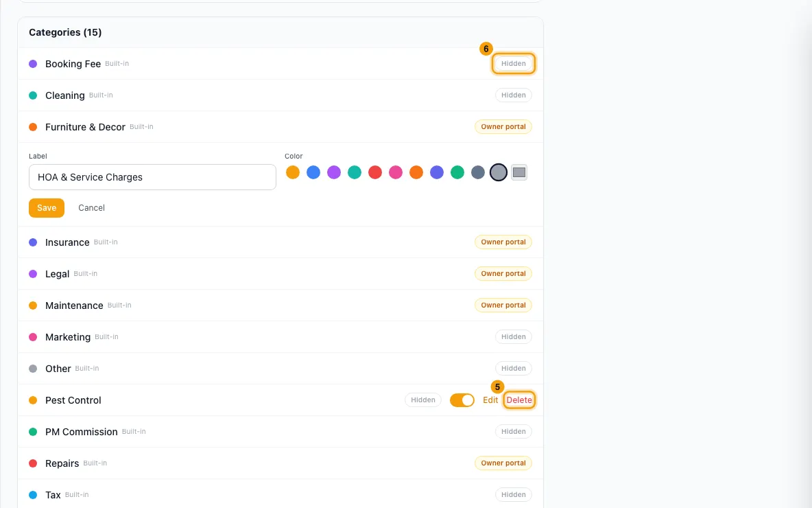This screenshot has height=508, width=812.
Task: Toggle PM Commission Hidden badge
Action: point(513,432)
